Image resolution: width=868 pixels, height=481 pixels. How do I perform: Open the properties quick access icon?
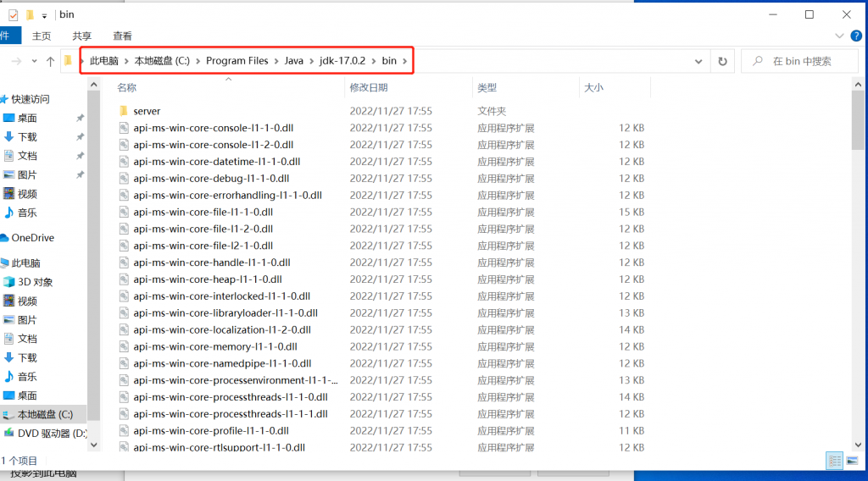(14, 15)
